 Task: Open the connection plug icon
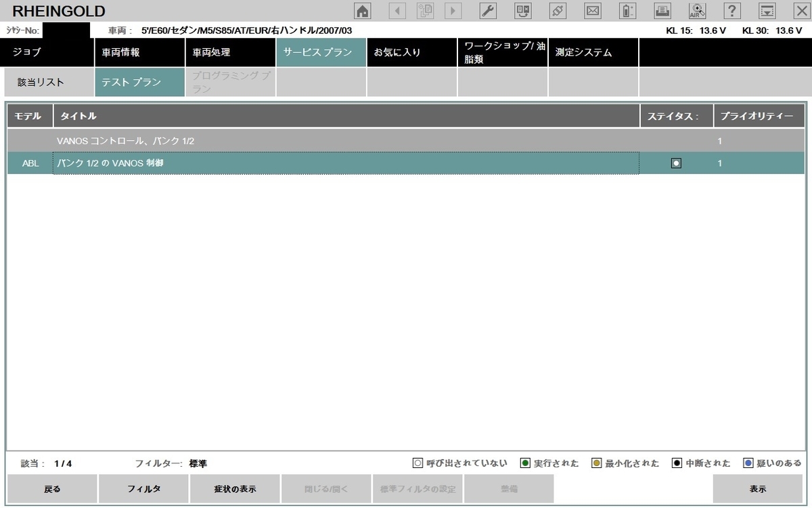point(558,10)
